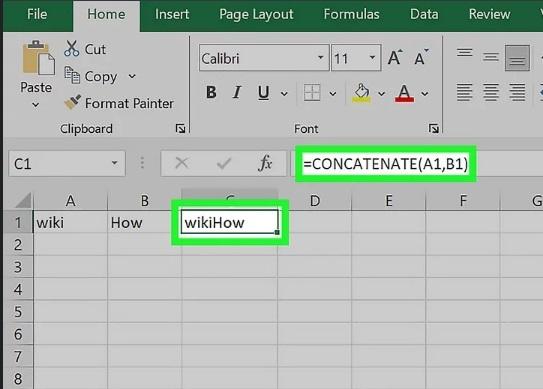Select column A header
The image size is (543, 389).
pyautogui.click(x=71, y=201)
